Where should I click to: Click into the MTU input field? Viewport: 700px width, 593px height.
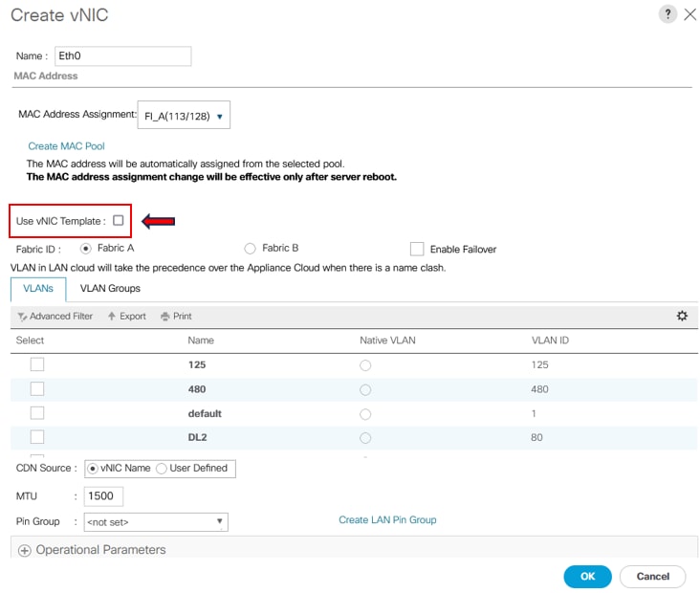pos(103,496)
